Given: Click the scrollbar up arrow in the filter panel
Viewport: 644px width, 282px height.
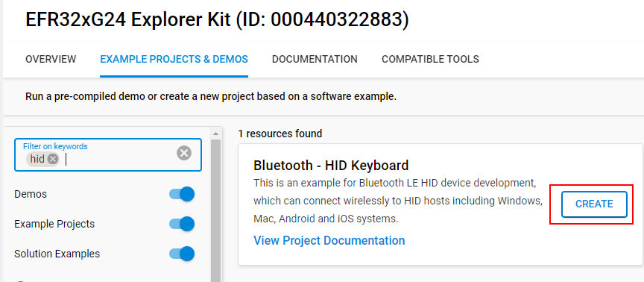Looking at the screenshot, I should click(215, 134).
